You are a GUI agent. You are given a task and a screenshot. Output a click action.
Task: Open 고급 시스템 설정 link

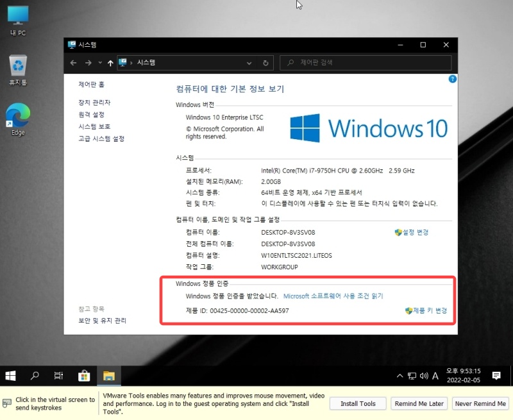pyautogui.click(x=101, y=139)
